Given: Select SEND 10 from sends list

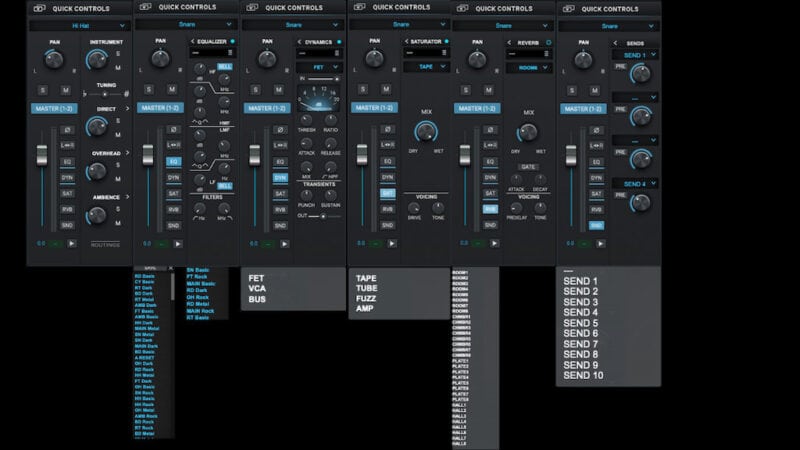Looking at the screenshot, I should click(583, 376).
